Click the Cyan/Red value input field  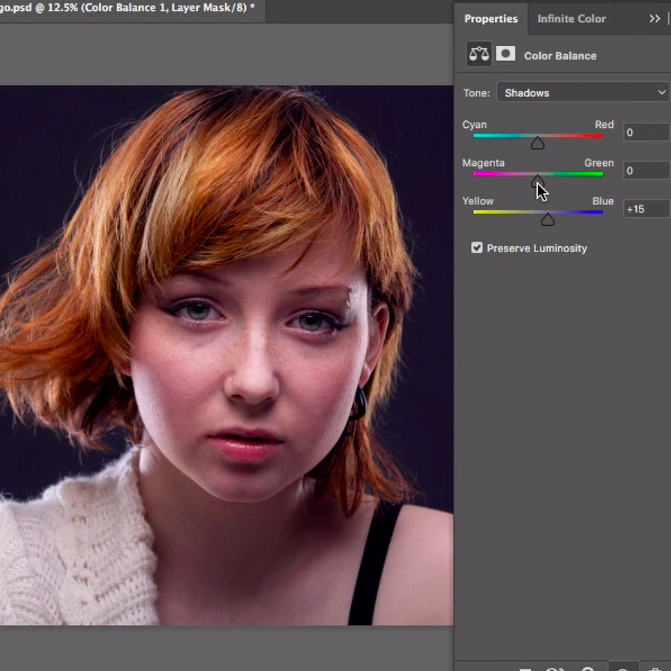[x=646, y=133]
